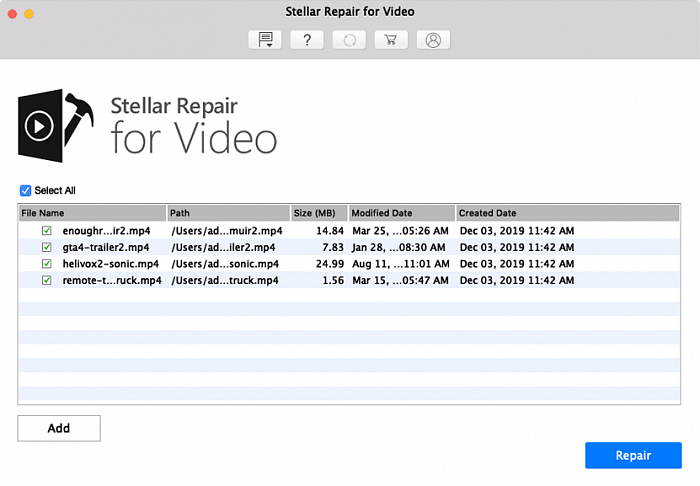
Task: Click the created date in the helivox2-sonic.mp4 row
Action: 517,264
